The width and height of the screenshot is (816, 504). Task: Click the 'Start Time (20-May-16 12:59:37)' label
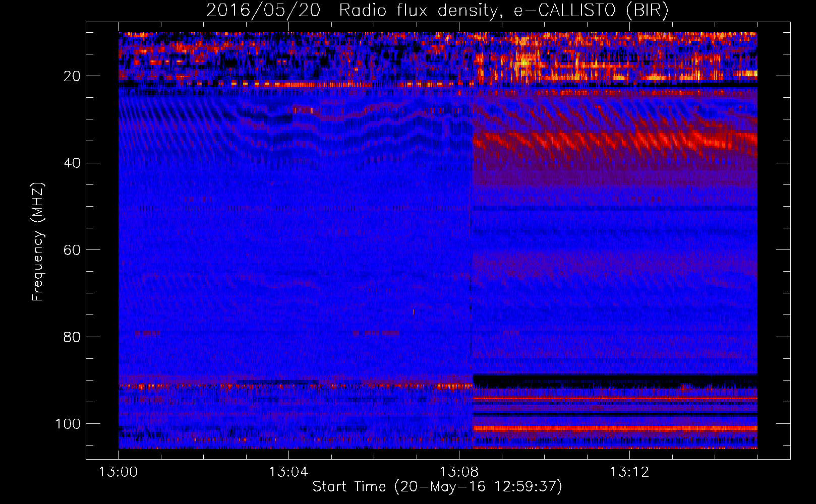[x=437, y=487]
